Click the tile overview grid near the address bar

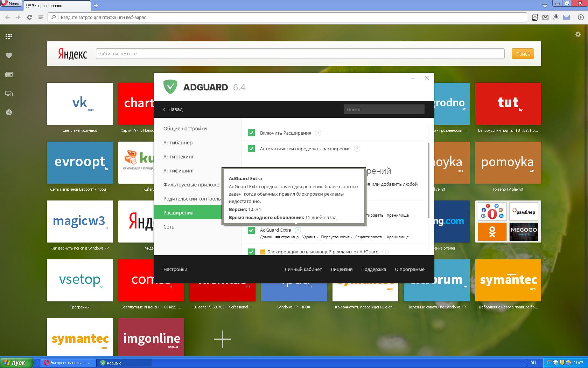pos(41,17)
